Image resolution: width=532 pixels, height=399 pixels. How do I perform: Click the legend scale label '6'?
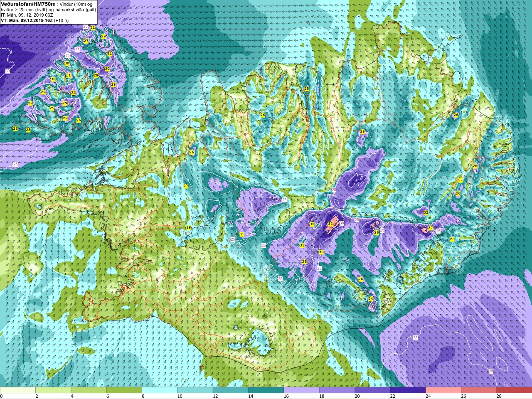(108, 396)
